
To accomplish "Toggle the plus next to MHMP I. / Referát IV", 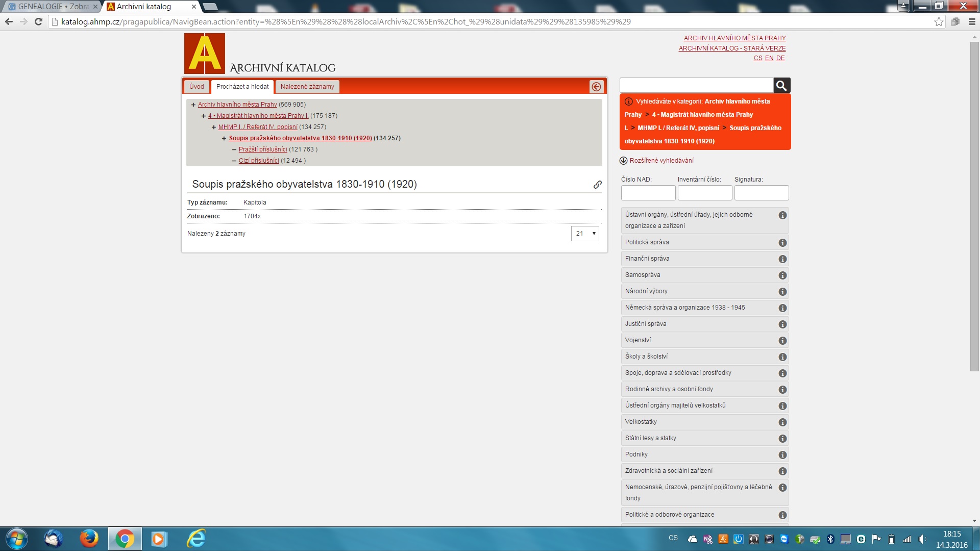I will (x=213, y=127).
